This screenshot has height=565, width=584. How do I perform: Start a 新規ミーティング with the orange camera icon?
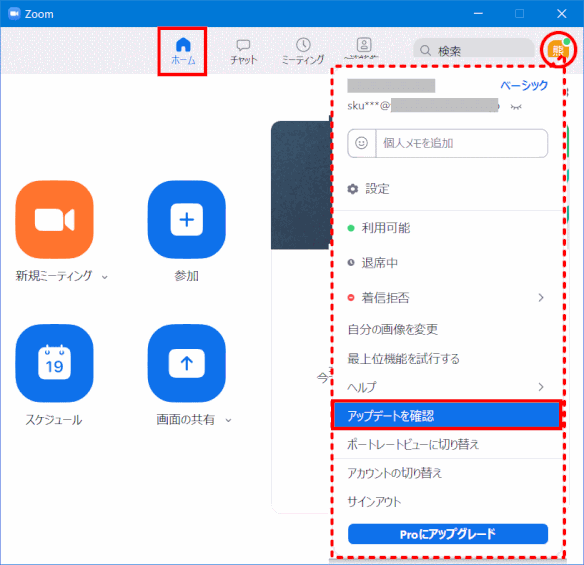pyautogui.click(x=54, y=220)
